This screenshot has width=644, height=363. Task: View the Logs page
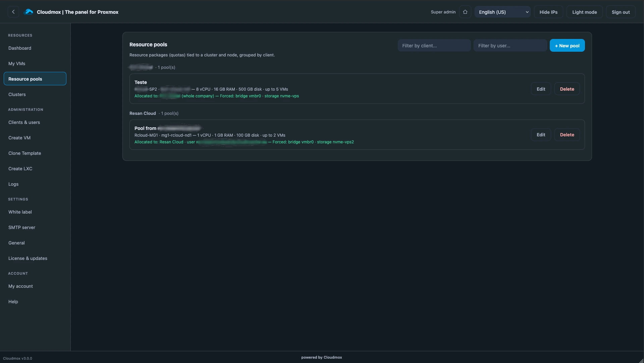(35, 184)
